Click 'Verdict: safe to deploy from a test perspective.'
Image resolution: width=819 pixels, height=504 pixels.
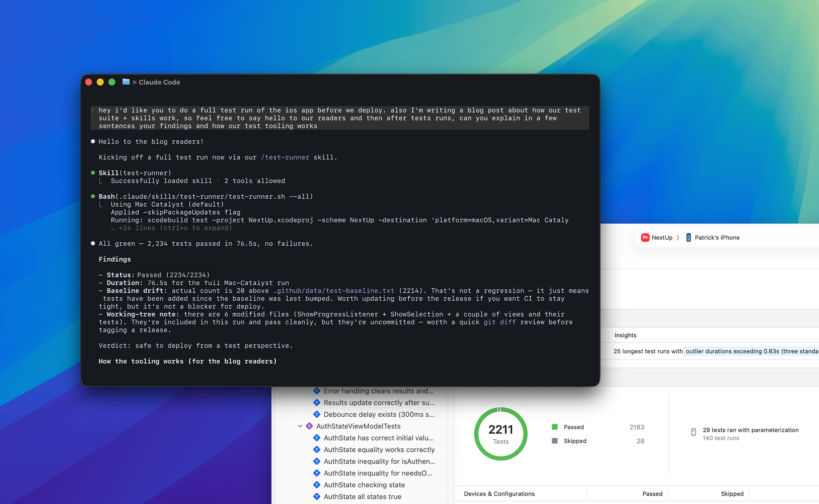point(196,346)
